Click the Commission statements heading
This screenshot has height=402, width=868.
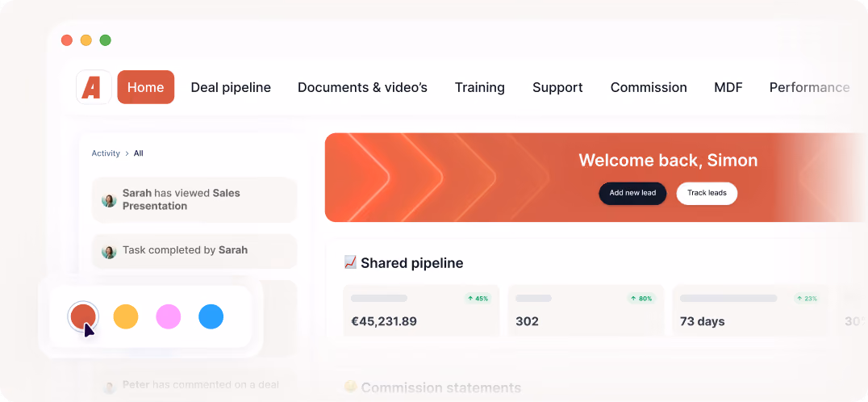441,387
